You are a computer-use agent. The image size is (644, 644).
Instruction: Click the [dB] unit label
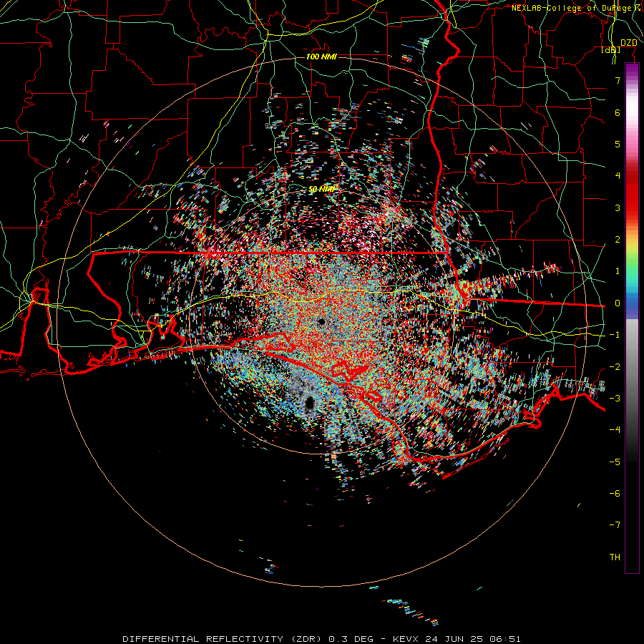tap(611, 50)
